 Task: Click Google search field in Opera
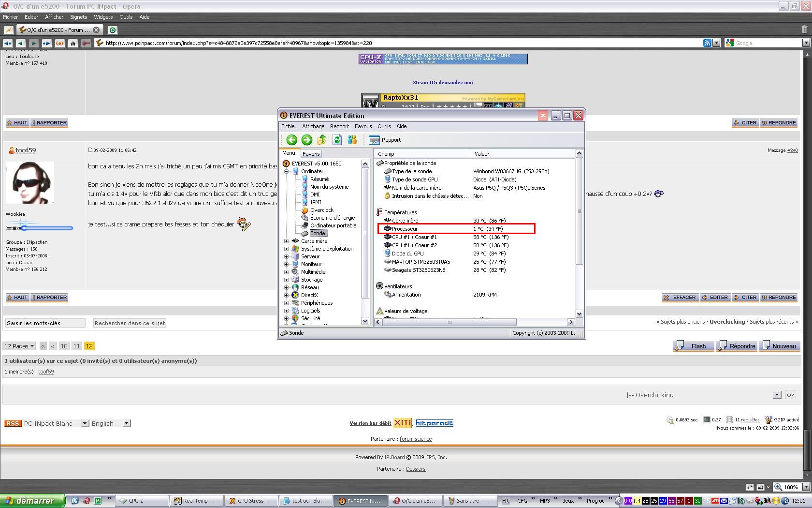768,43
